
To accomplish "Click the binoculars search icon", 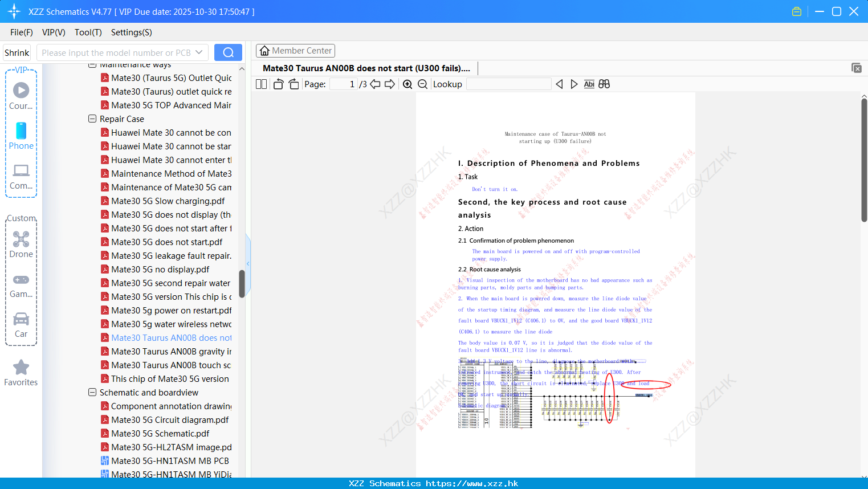I will [x=604, y=84].
